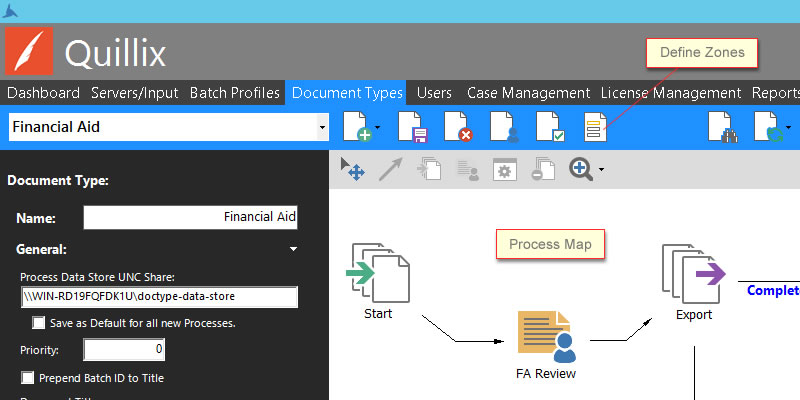Click the add step documents icon
Image resolution: width=800 pixels, height=400 pixels.
point(429,169)
